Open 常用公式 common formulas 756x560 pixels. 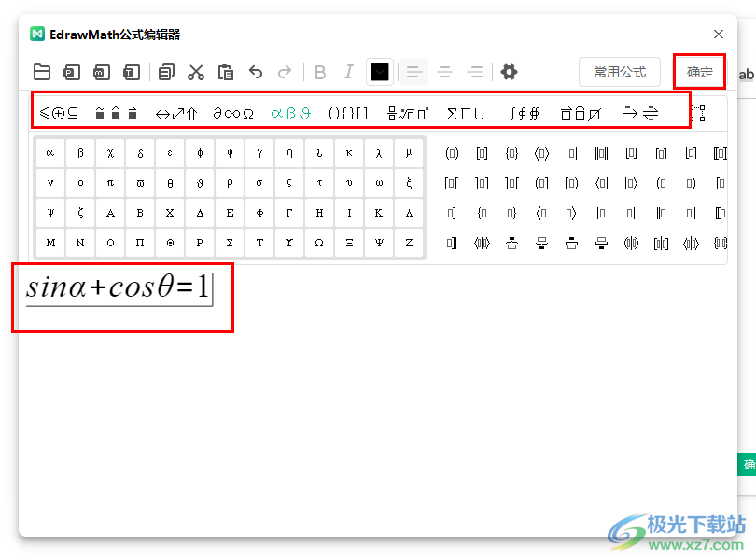(620, 73)
